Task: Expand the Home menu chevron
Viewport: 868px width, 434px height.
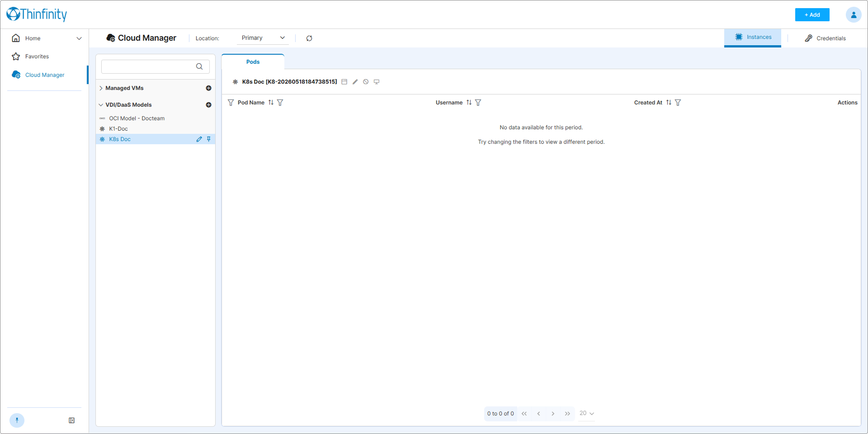Action: [79, 38]
